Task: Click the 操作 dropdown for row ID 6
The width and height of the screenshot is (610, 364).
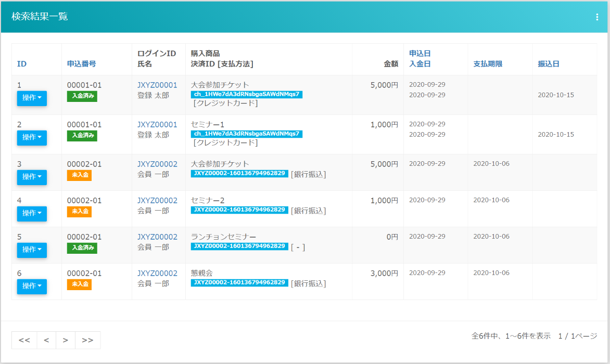Action: point(32,287)
